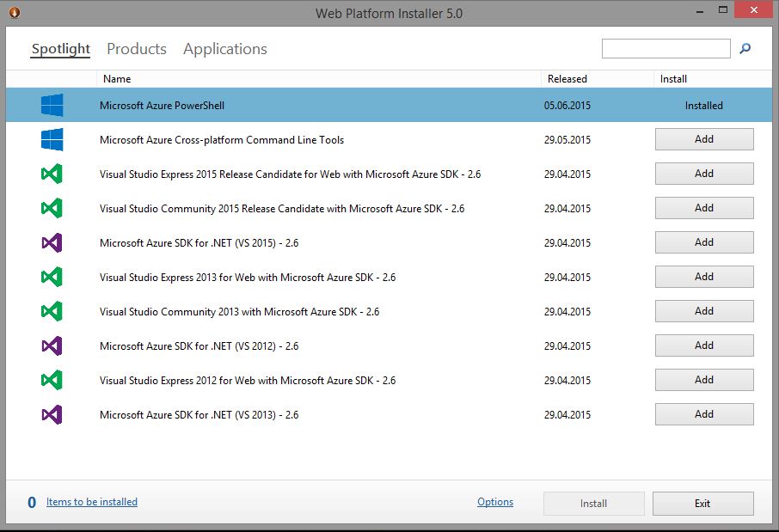Add Visual Studio Express 2012 for Web
Image resolution: width=779 pixels, height=532 pixels.
[x=704, y=380]
